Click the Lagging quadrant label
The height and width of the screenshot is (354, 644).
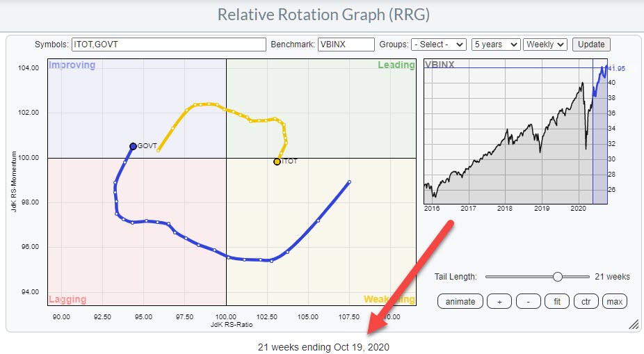click(67, 300)
